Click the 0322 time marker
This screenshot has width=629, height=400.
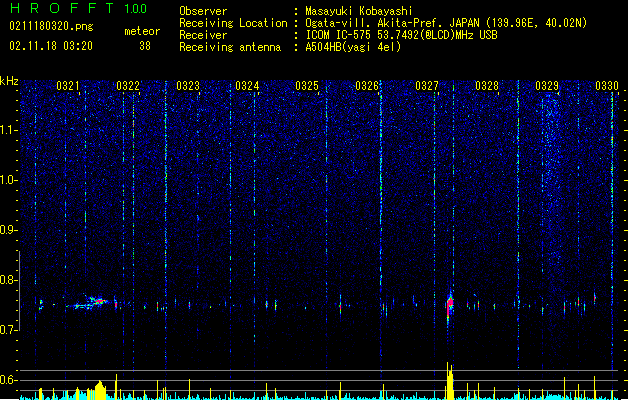(128, 86)
